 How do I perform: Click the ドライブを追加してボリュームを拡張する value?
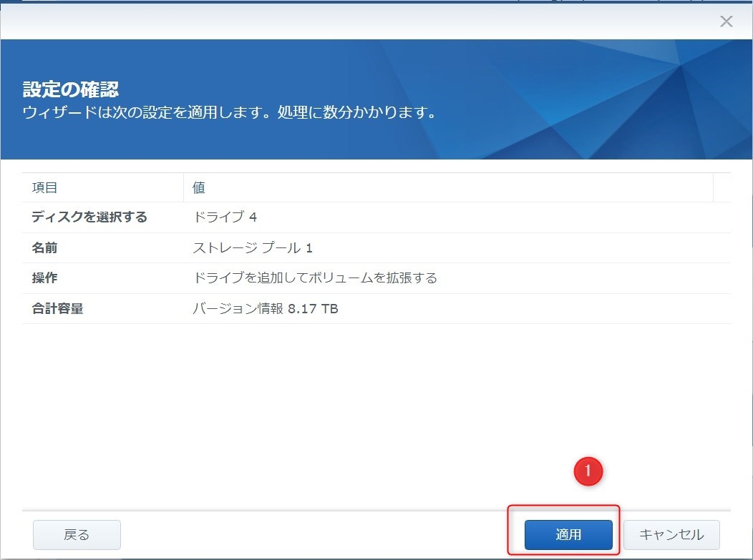315,278
